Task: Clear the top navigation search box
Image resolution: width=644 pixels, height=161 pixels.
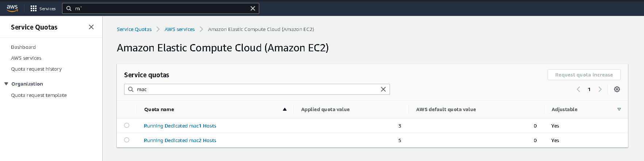Action: point(253,8)
